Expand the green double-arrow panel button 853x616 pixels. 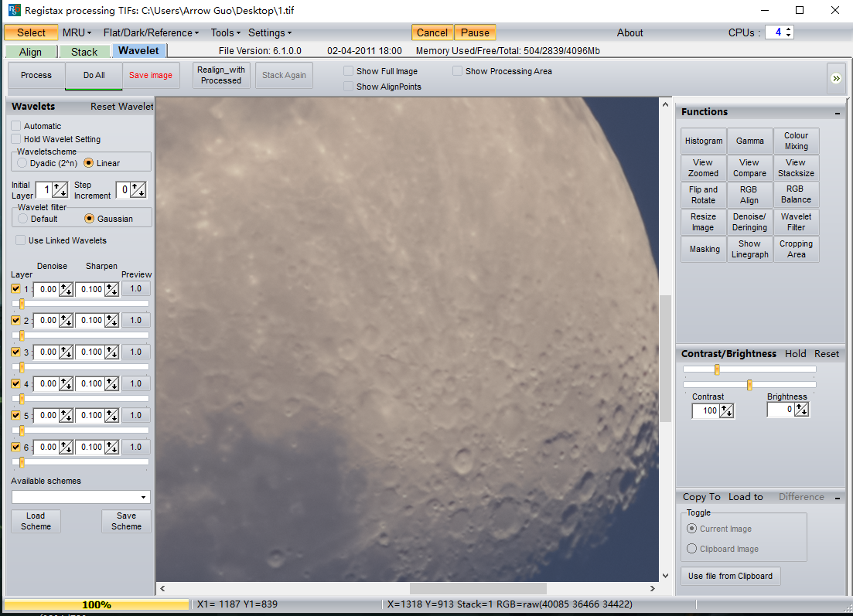pyautogui.click(x=835, y=78)
